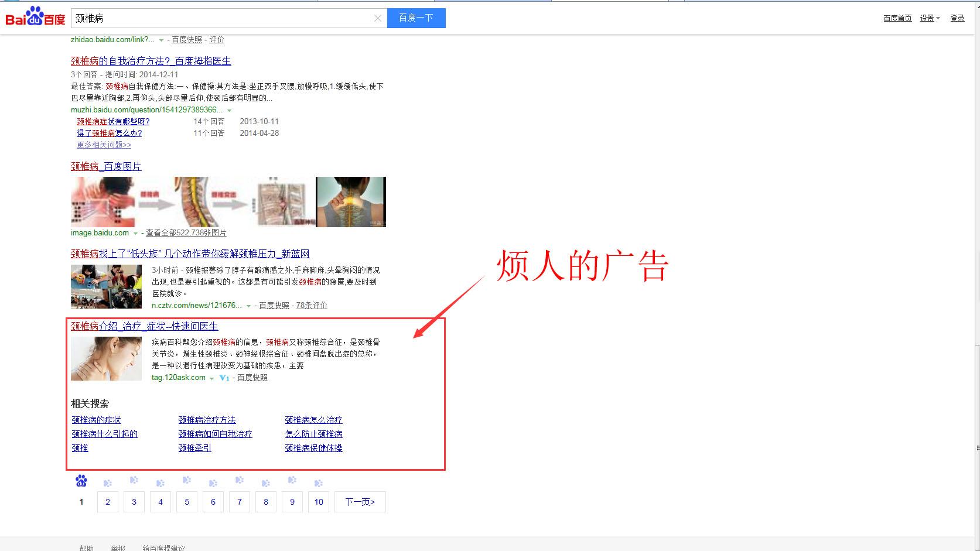Click the vertical page scrollbar

(x=977, y=448)
